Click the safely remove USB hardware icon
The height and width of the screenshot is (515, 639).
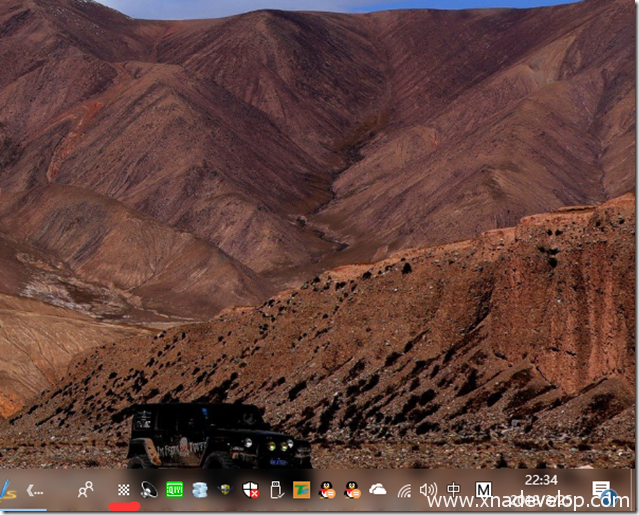tap(276, 490)
